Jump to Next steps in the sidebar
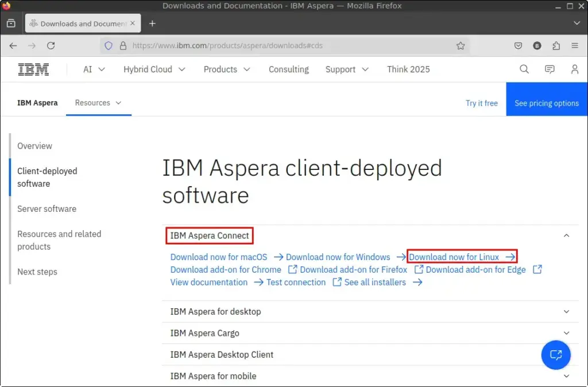The image size is (588, 387). tap(37, 272)
